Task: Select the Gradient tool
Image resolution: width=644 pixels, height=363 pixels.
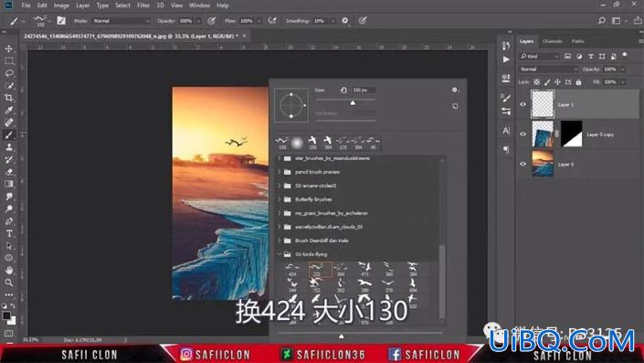Action: pos(8,184)
